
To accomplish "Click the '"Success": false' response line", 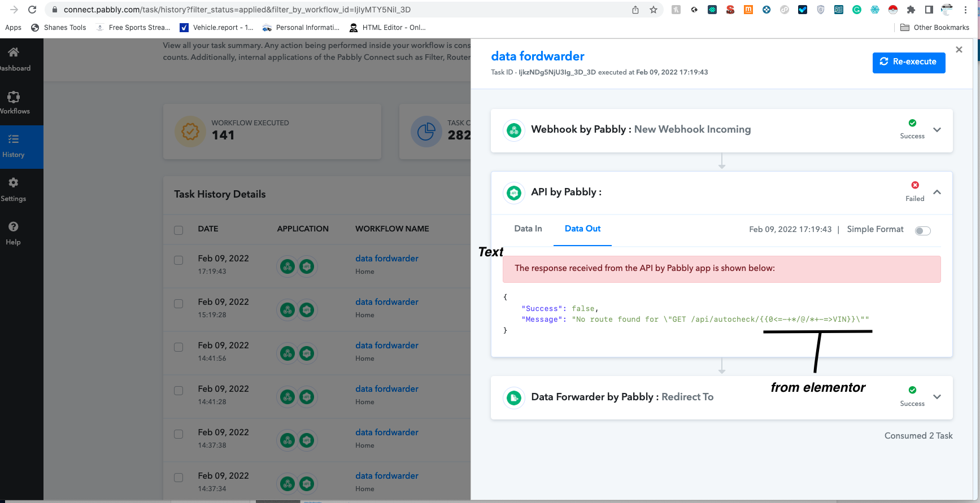I will (x=560, y=309).
